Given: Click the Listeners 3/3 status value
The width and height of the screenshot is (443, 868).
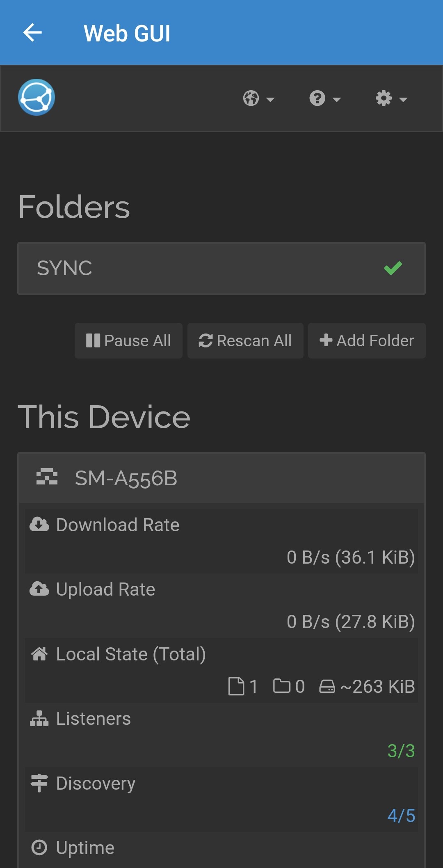Looking at the screenshot, I should point(401,751).
